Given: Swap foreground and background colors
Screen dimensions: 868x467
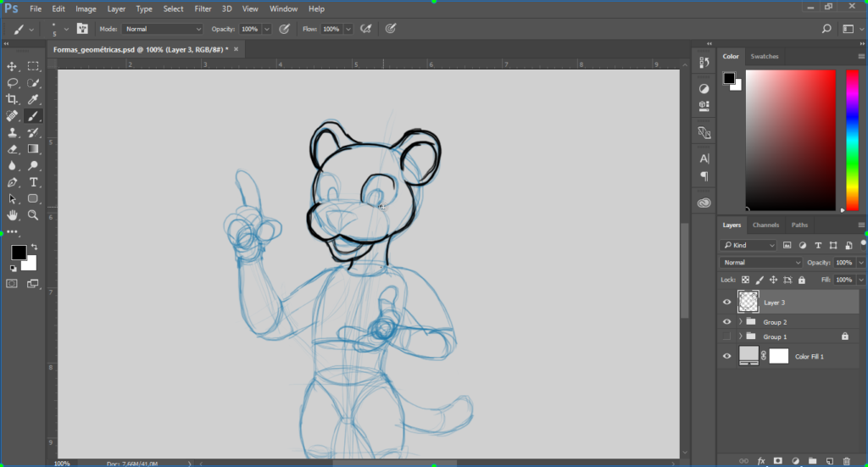Looking at the screenshot, I should (x=34, y=247).
